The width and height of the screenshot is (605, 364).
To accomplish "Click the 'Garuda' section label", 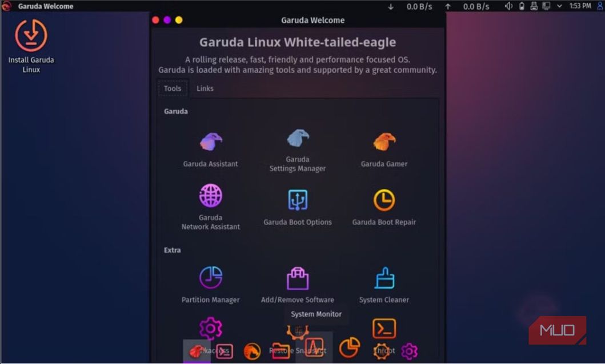I will click(x=175, y=111).
